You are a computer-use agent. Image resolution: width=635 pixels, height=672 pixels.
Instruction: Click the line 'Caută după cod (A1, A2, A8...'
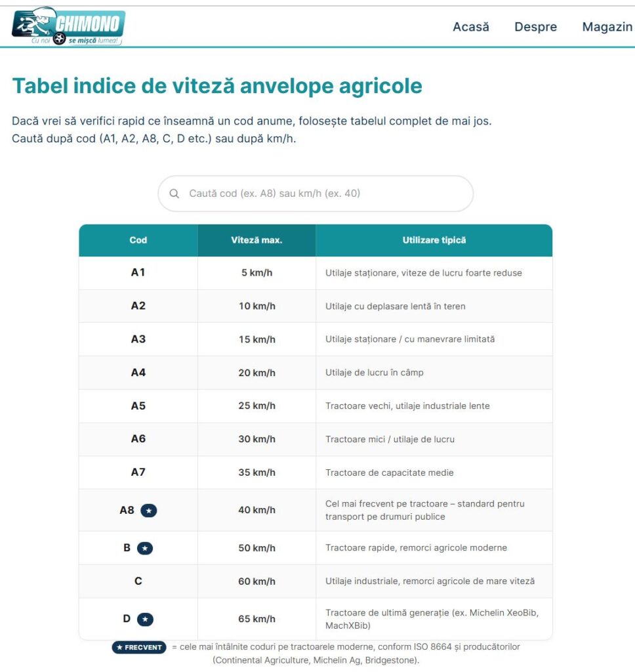tap(154, 139)
